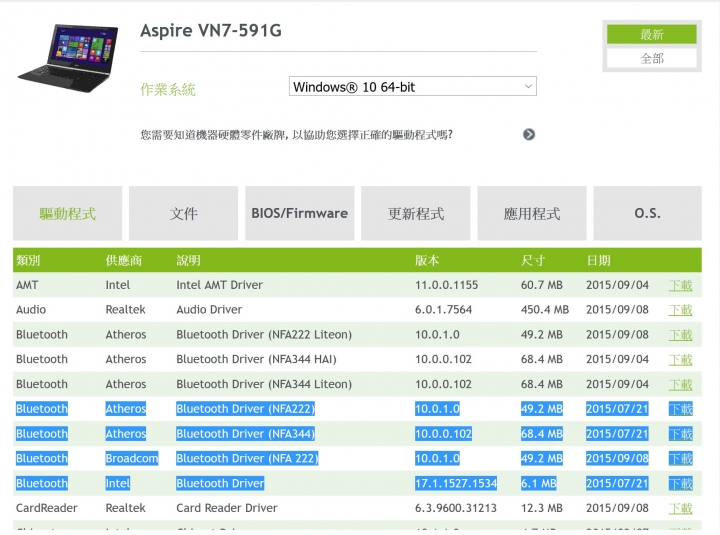Click the Intel AMT Driver description
This screenshot has width=720, height=535.
219,285
